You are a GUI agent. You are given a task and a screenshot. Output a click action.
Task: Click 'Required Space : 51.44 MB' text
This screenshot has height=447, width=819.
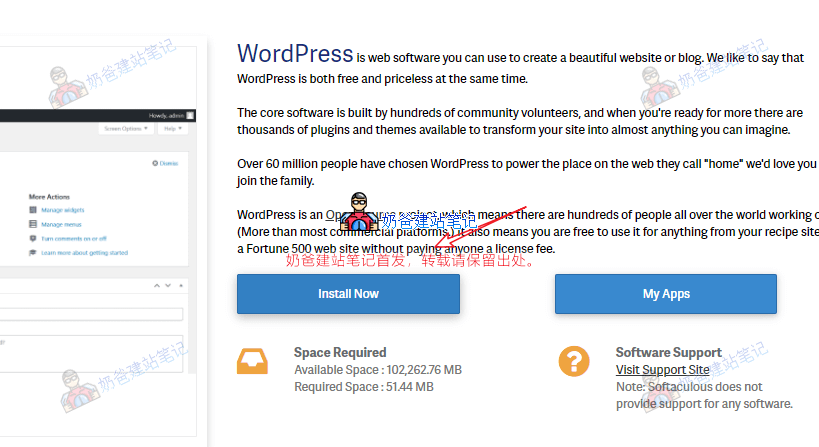coord(364,387)
